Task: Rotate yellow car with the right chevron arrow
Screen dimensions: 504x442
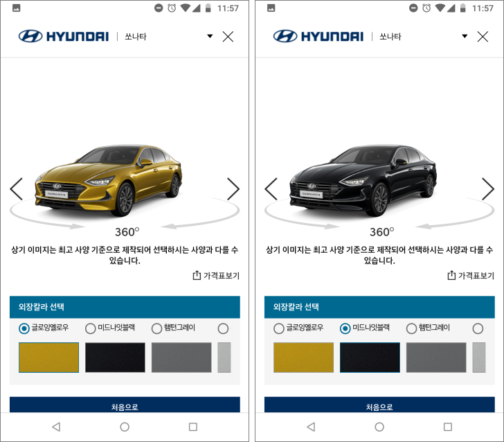Action: (233, 189)
